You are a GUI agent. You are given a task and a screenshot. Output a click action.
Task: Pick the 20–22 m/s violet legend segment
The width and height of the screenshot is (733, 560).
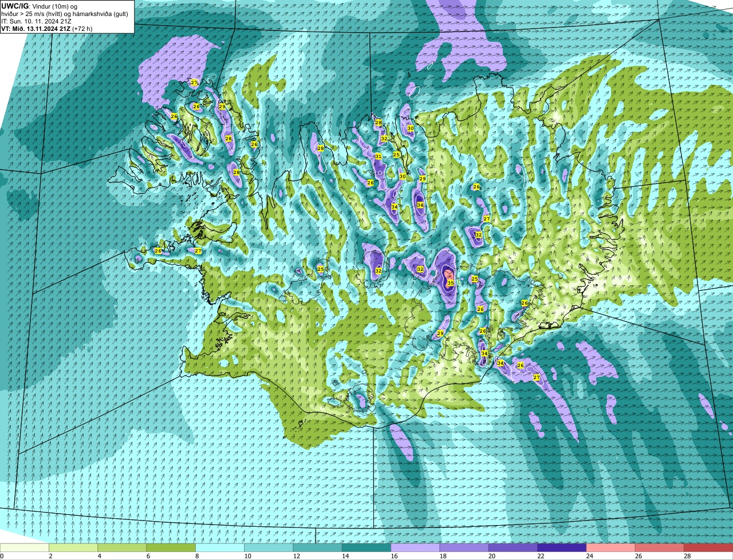pyautogui.click(x=513, y=548)
